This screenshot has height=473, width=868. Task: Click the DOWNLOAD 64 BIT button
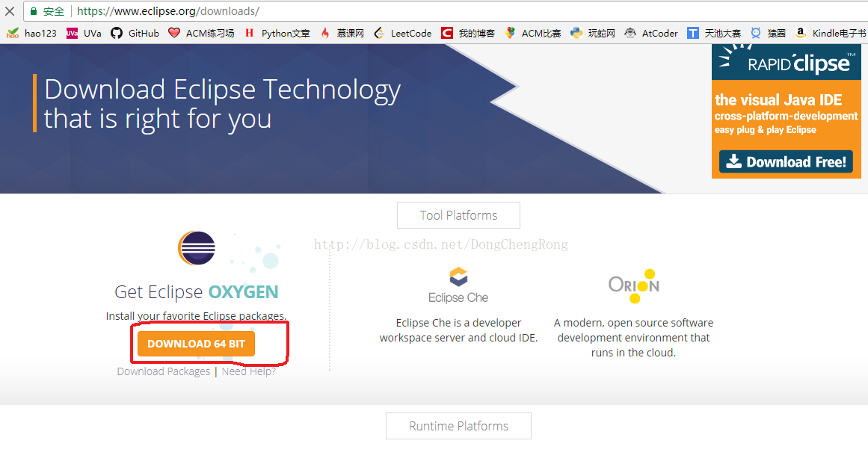point(196,344)
